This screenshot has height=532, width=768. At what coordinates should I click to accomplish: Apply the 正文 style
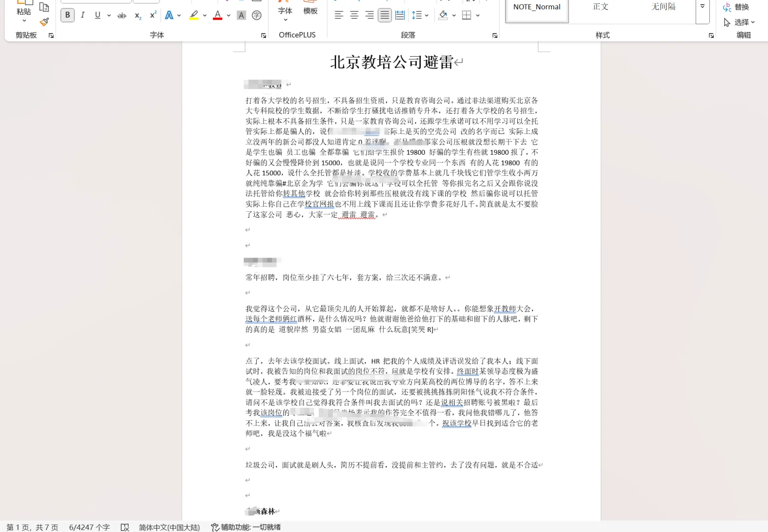coord(601,7)
